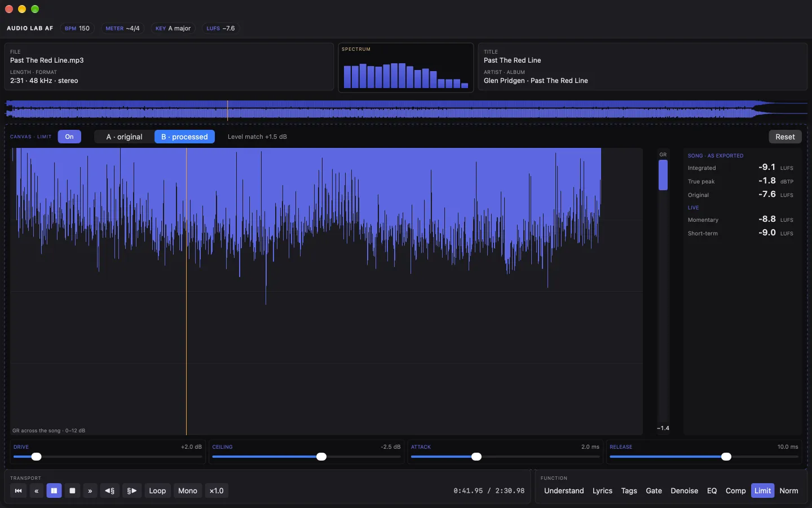The width and height of the screenshot is (812, 508).
Task: Toggle Loop playback
Action: 157,491
